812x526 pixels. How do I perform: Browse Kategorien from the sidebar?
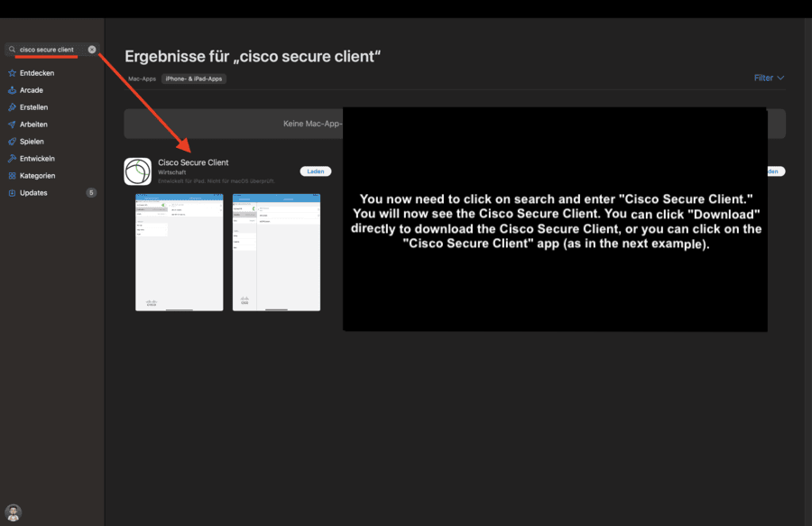coord(32,176)
